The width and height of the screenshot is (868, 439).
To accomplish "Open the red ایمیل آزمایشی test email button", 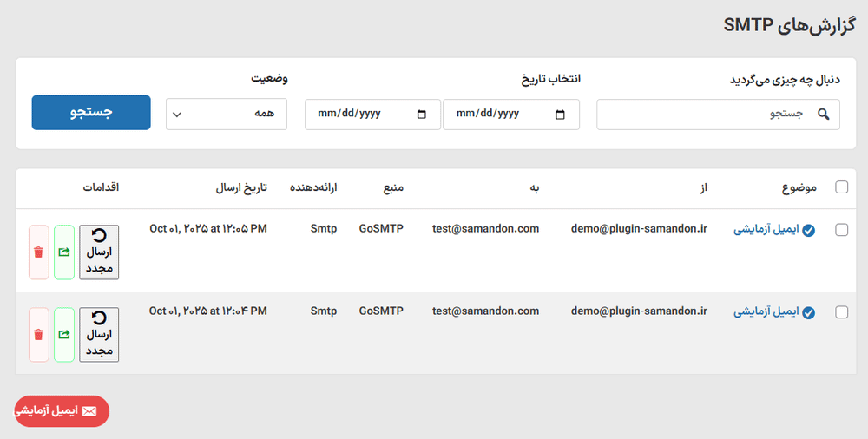I will 62,411.
